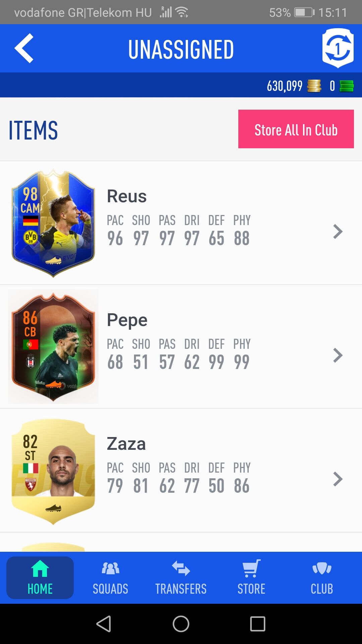
Task: Tap the Android back navigation triangle
Action: coord(104,624)
